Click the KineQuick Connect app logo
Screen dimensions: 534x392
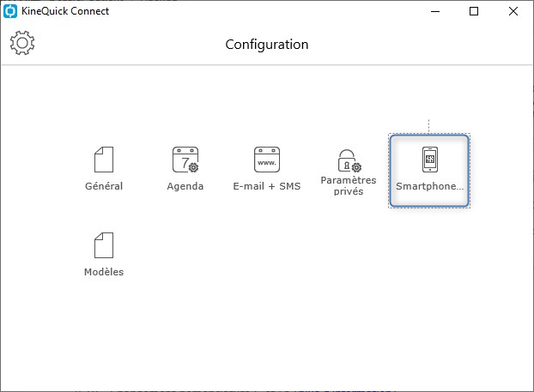10,11
